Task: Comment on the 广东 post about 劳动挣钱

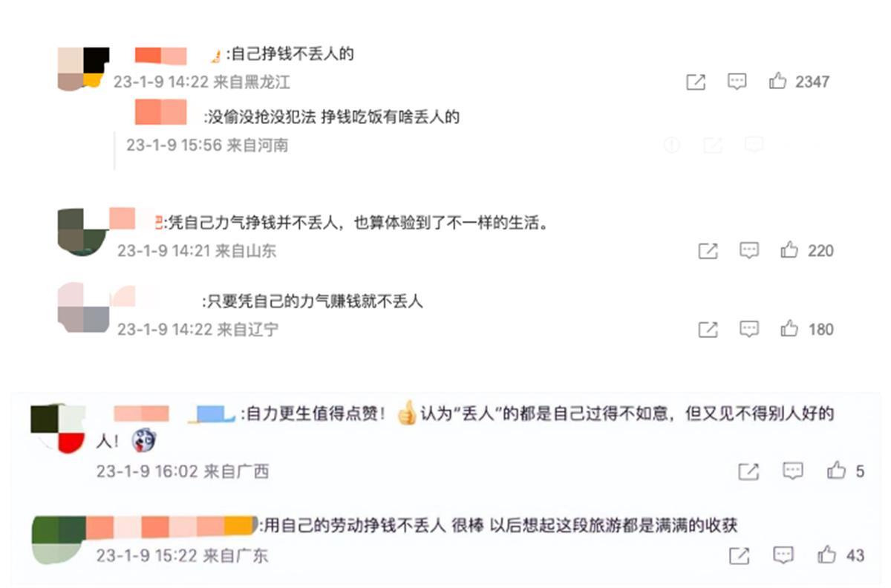Action: pos(783,555)
